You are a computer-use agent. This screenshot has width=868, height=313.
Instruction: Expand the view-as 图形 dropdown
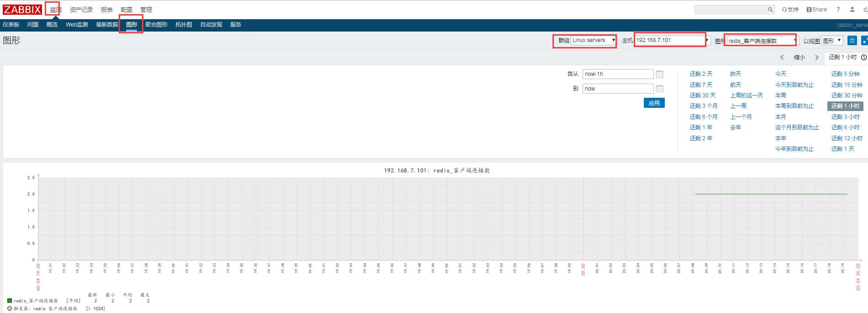pyautogui.click(x=832, y=41)
